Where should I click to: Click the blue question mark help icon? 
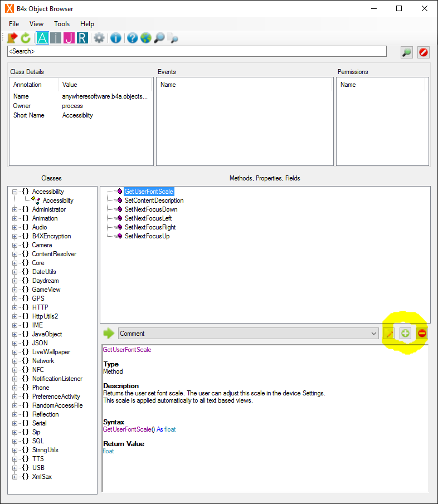[x=132, y=38]
